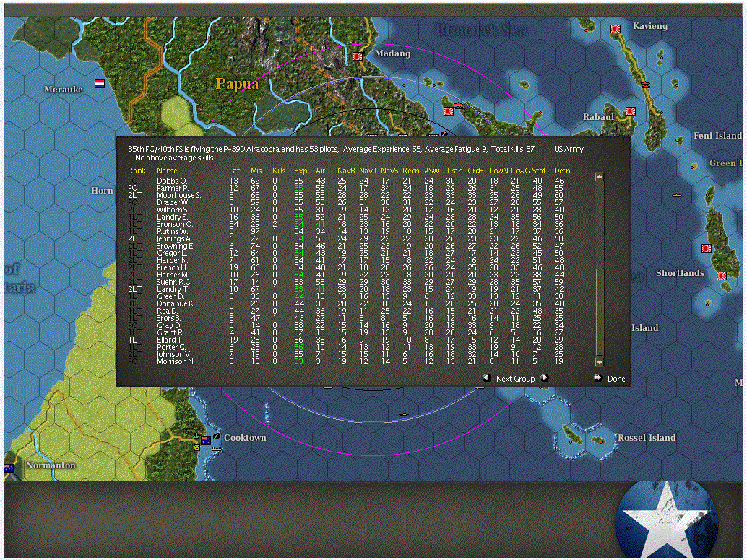The height and width of the screenshot is (560, 747).
Task: Sort pilots by Name column header
Action: (x=167, y=171)
